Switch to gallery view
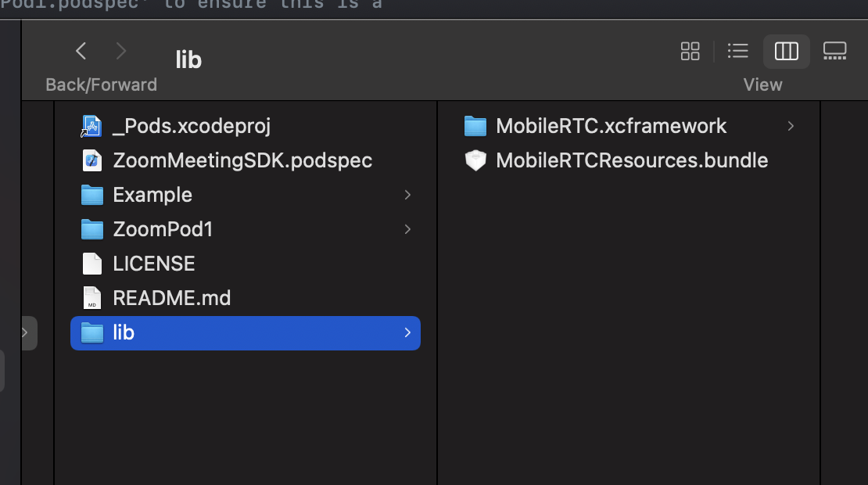868x485 pixels. pos(834,52)
